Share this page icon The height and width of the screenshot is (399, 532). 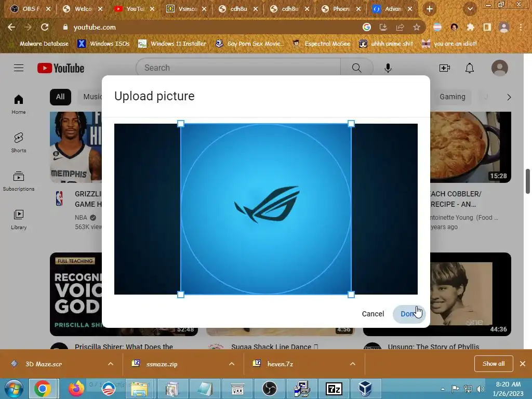coord(400,27)
